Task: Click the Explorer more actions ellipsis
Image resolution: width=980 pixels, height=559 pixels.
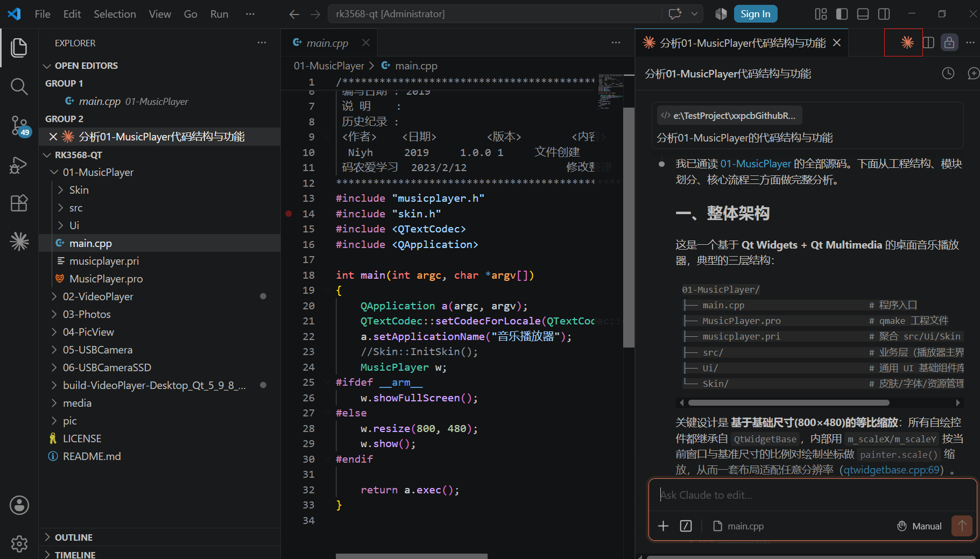Action: 262,43
